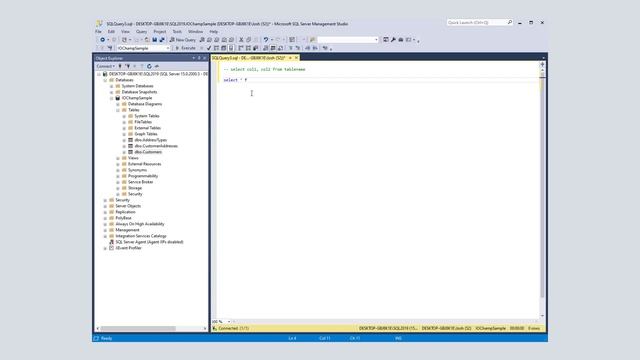The height and width of the screenshot is (360, 640).
Task: Expand the Views folder
Action: pos(118,158)
